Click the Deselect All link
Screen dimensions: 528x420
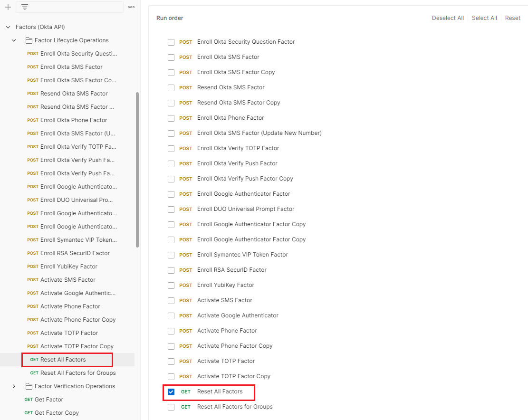click(448, 18)
